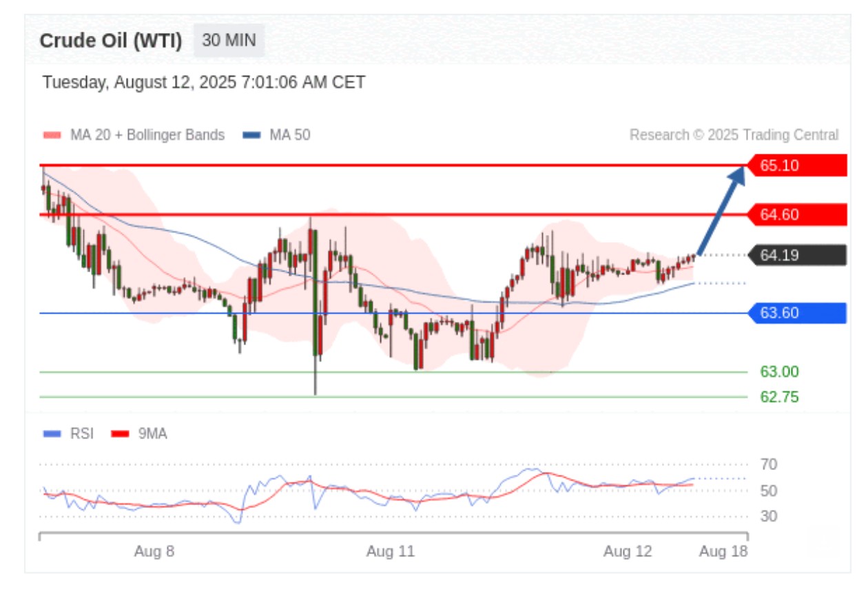Click the blue RSI legend swatch
Screen dimensions: 868x601
52,434
